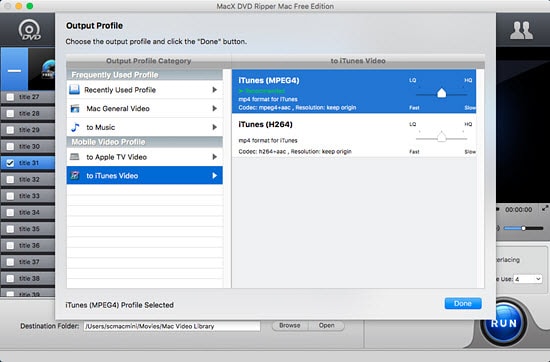This screenshot has width=550, height=362.
Task: Select Recently Used Profile category
Action: [145, 90]
